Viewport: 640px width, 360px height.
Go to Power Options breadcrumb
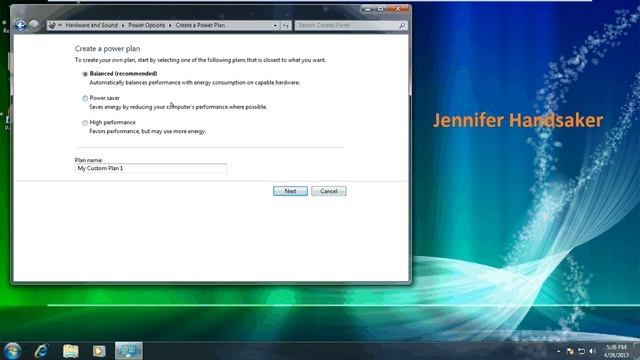[147, 25]
